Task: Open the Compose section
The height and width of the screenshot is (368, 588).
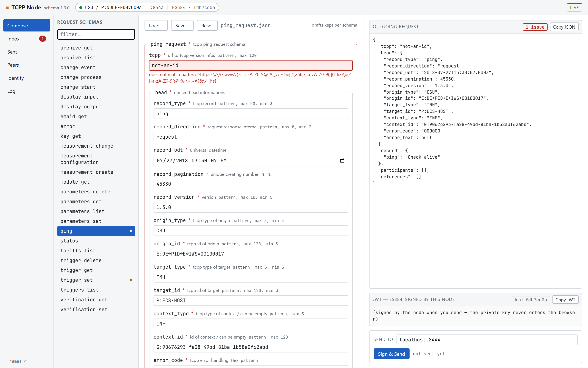Action: [x=27, y=26]
